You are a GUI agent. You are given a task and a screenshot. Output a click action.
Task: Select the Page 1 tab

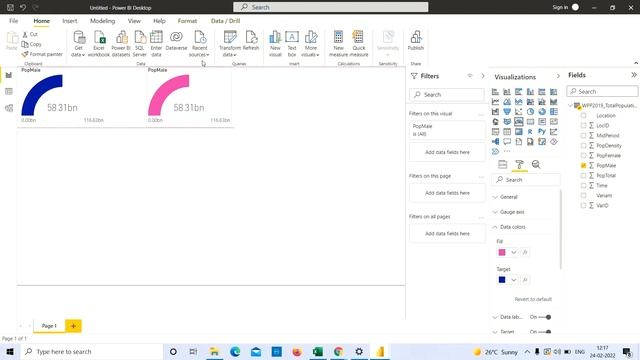[x=49, y=326]
